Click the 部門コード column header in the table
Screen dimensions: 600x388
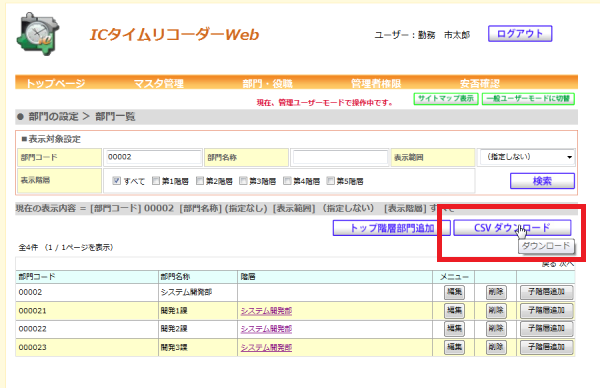(87, 277)
